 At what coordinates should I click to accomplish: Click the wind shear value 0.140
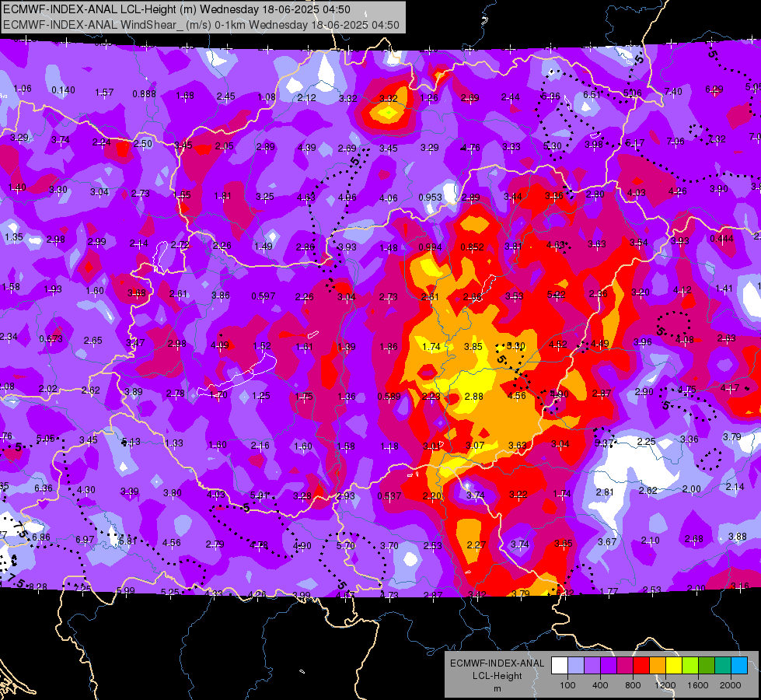[63, 90]
